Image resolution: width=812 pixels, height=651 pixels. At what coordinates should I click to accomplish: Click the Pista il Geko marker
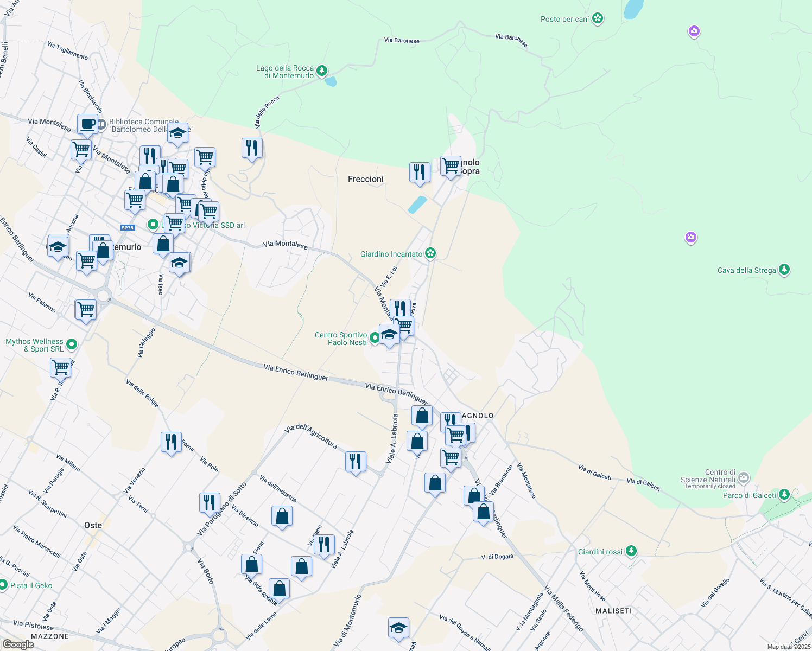[x=3, y=585]
